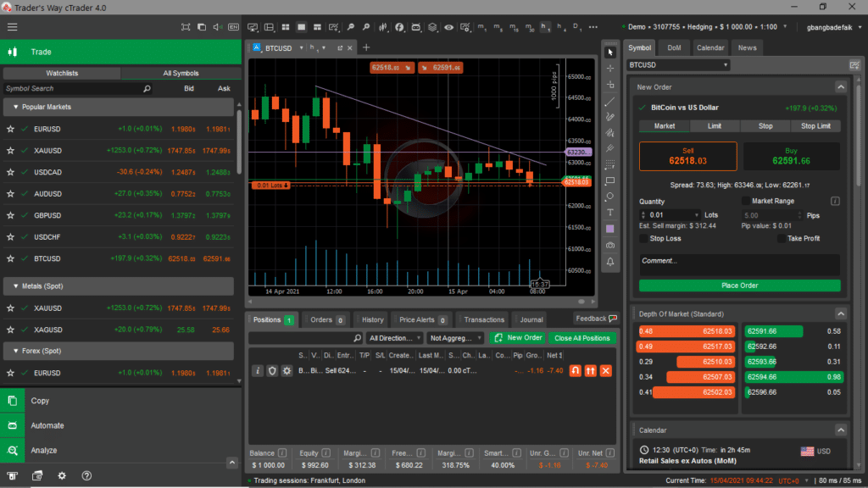Viewport: 868px width, 488px height.
Task: Open the EN language selector icon
Action: pos(234,27)
